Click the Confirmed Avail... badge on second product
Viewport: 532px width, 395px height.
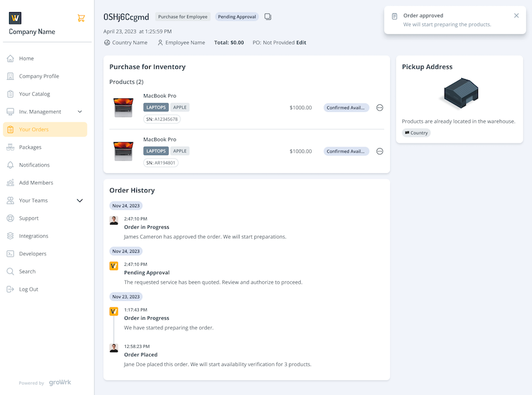click(x=346, y=151)
